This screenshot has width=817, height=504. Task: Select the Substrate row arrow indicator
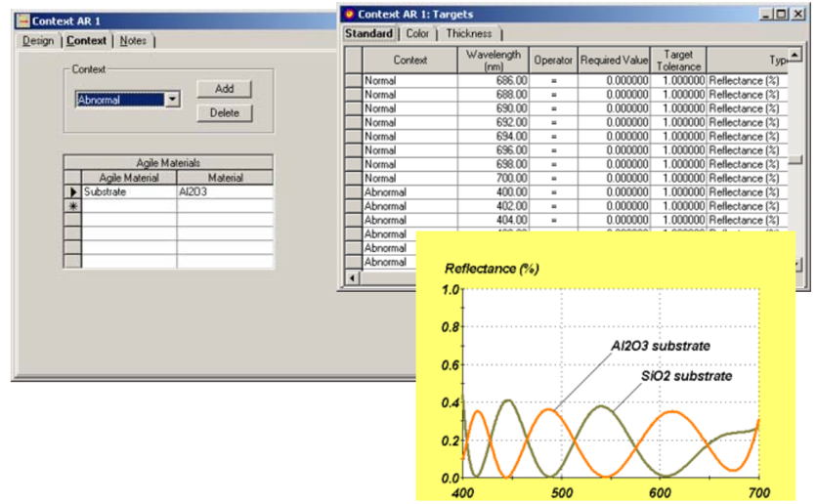pos(72,192)
